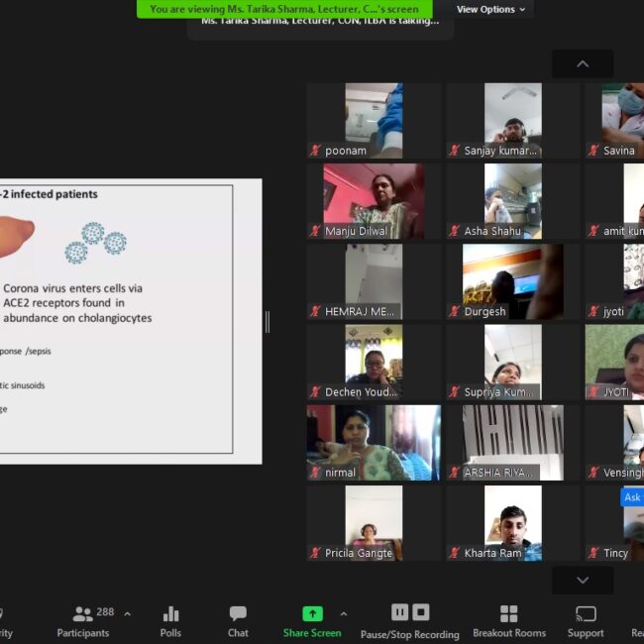Expand the Share Screen options caret
The width and height of the screenshot is (644, 644).
click(344, 614)
